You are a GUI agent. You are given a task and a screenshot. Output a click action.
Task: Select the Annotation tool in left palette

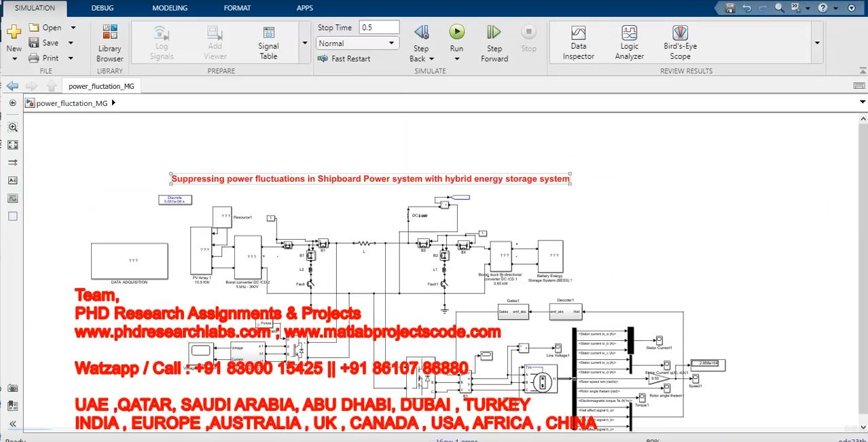click(x=12, y=181)
